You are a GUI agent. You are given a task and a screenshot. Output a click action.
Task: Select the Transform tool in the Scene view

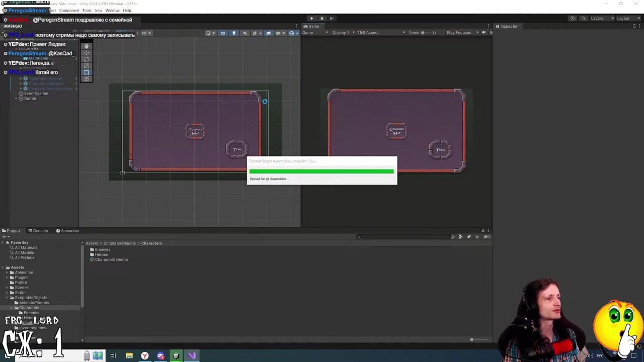(x=87, y=79)
